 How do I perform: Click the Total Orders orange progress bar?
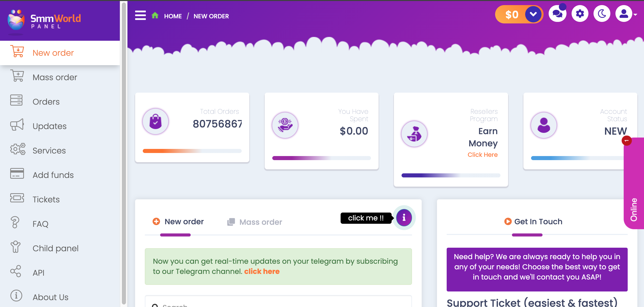(192, 151)
